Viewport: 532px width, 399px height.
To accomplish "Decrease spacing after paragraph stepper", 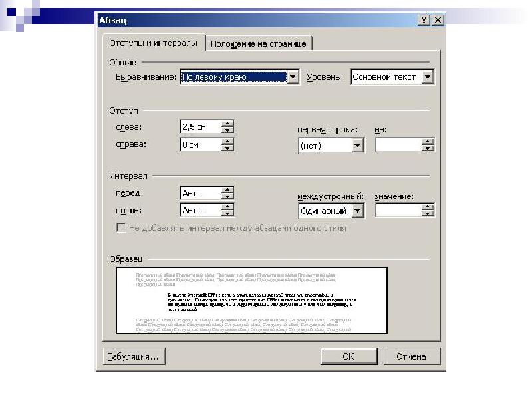I will 227,214.
